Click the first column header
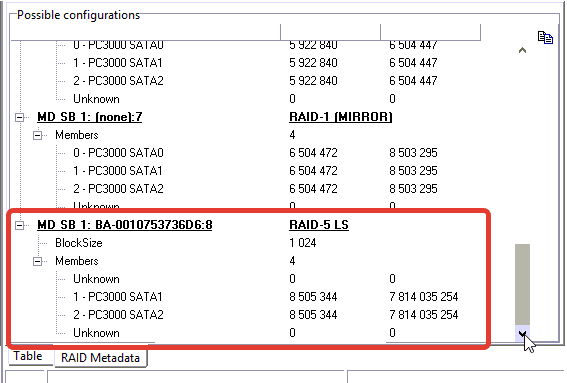Screen dimensions: 567x383 pyautogui.click(x=145, y=32)
